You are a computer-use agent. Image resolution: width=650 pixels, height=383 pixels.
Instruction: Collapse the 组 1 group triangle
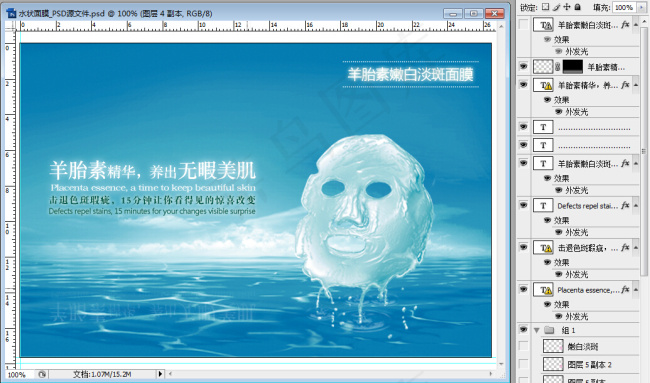click(x=536, y=330)
